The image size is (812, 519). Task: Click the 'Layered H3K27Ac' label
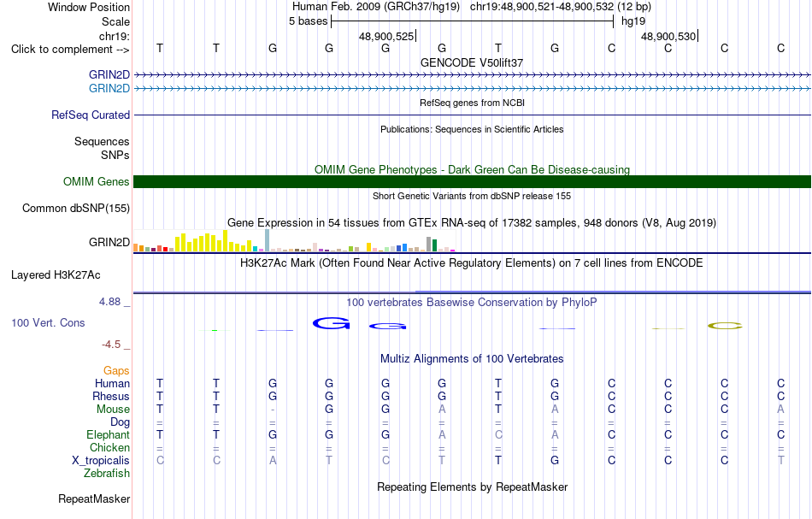click(56, 275)
